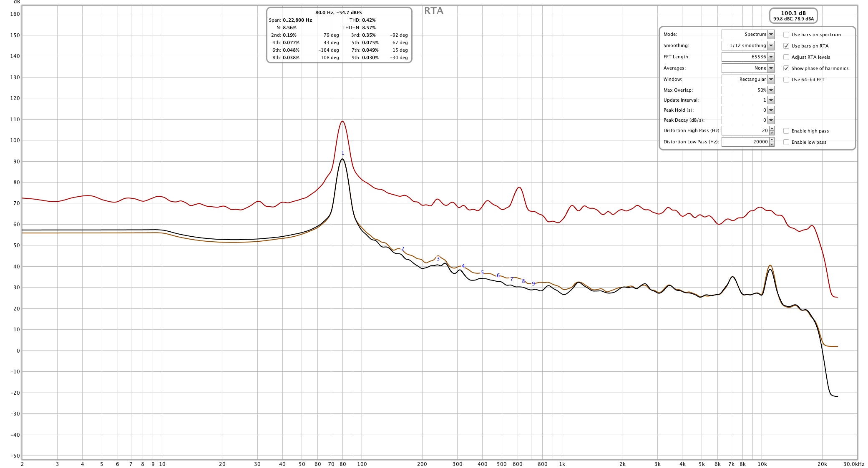
Task: Click the THD value 0.42%
Action: 369,20
